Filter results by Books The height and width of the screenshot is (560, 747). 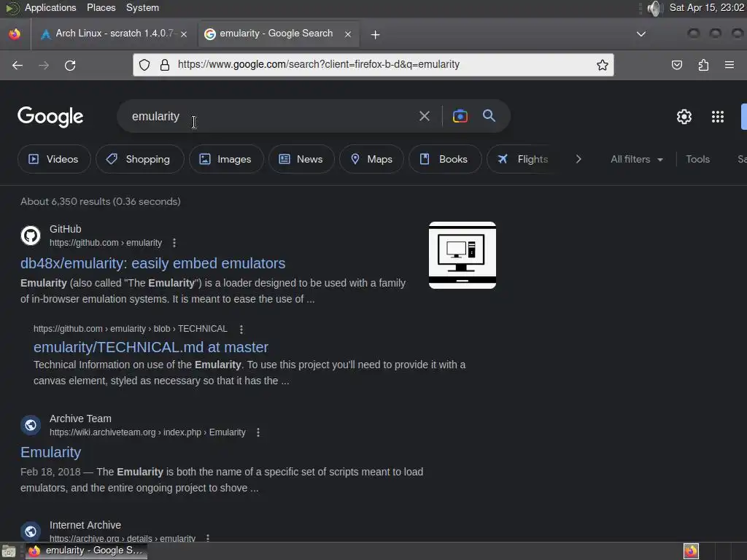[445, 159]
